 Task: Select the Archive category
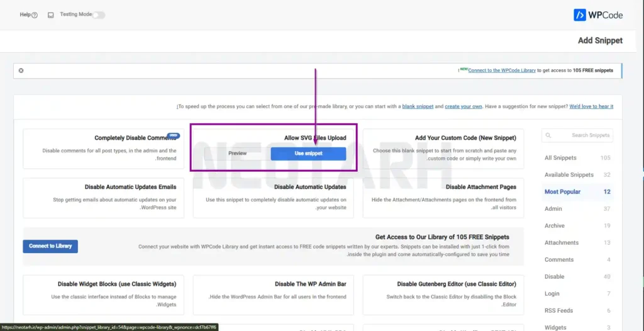point(577,226)
